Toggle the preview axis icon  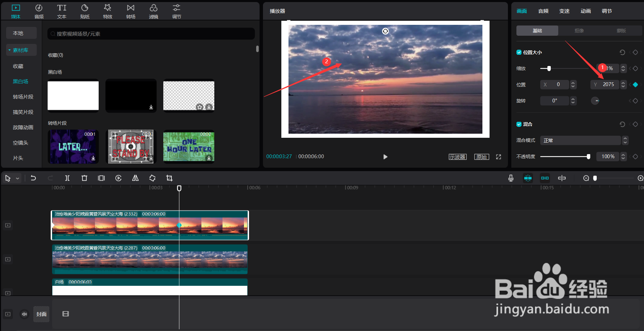click(562, 178)
